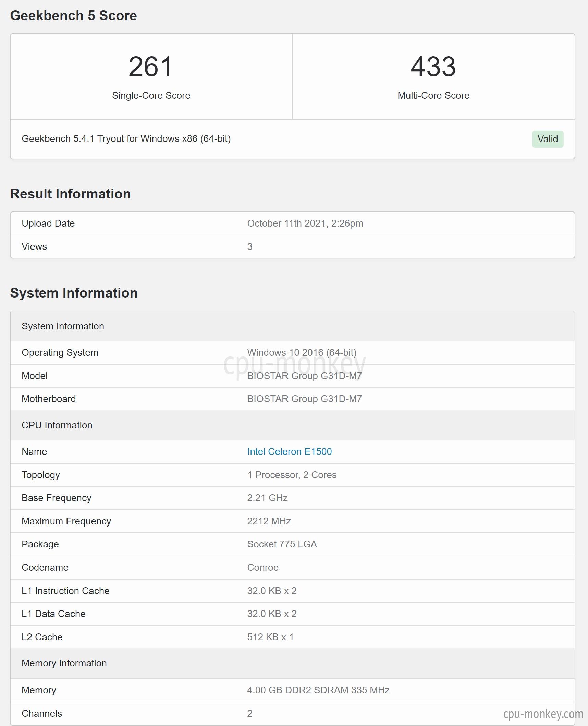The width and height of the screenshot is (588, 726).
Task: Click the Motherboard row label
Action: tap(49, 399)
